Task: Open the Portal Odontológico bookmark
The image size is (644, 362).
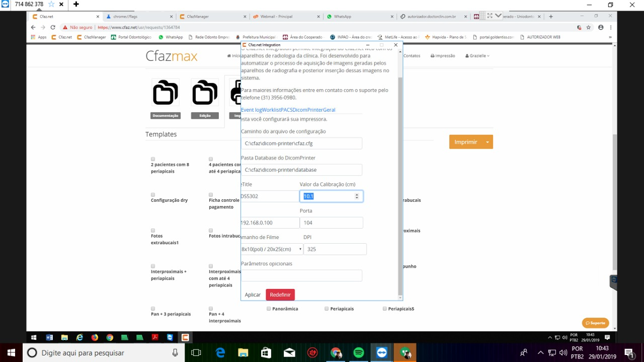Action: pos(131,37)
